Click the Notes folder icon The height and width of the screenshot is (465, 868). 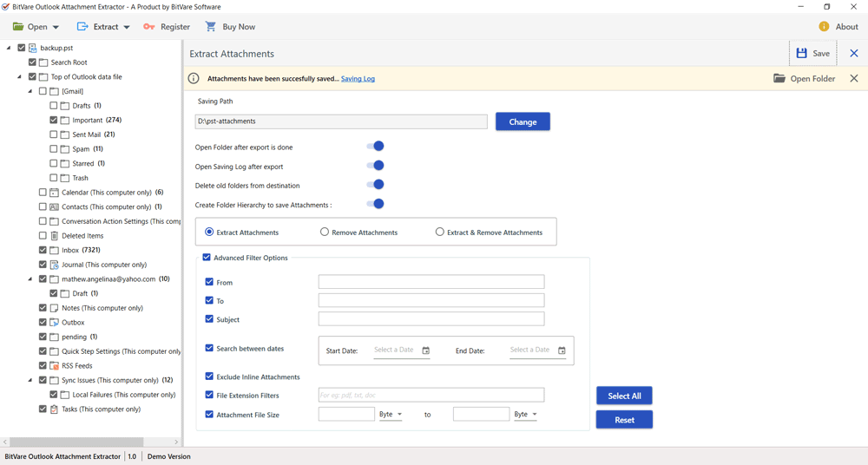click(54, 308)
